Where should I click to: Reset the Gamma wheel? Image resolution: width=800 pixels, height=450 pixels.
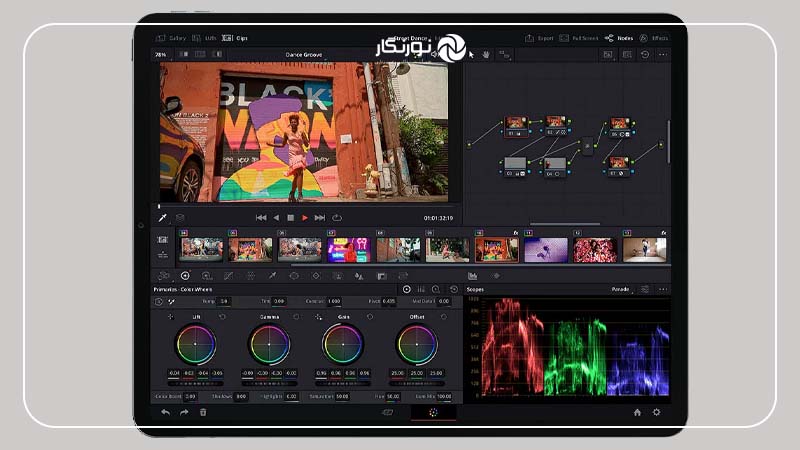(296, 317)
